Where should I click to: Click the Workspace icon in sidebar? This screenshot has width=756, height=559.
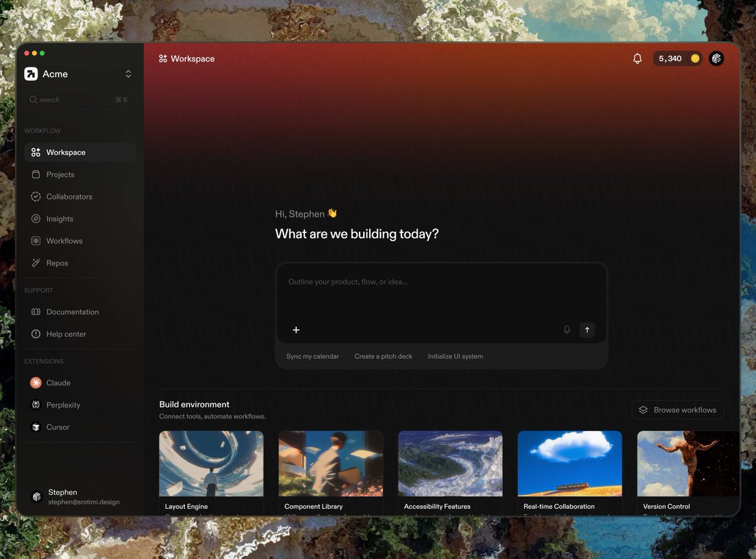click(36, 152)
